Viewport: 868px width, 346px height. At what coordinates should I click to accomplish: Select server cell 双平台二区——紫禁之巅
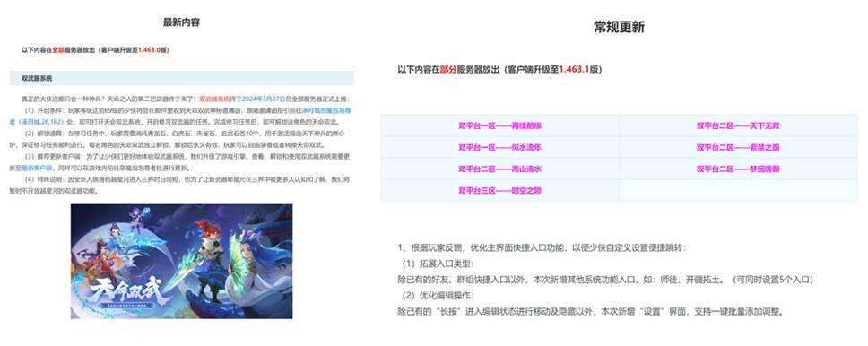tap(738, 147)
